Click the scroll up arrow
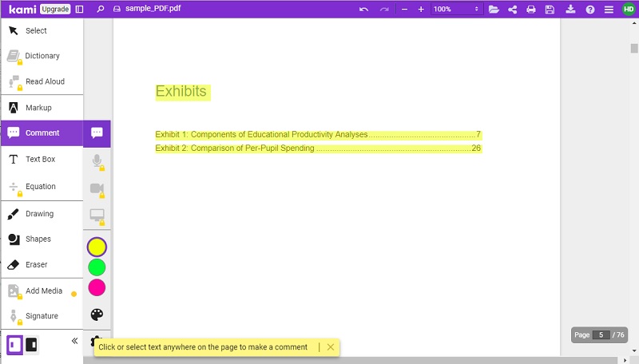The image size is (639, 364). click(x=633, y=23)
